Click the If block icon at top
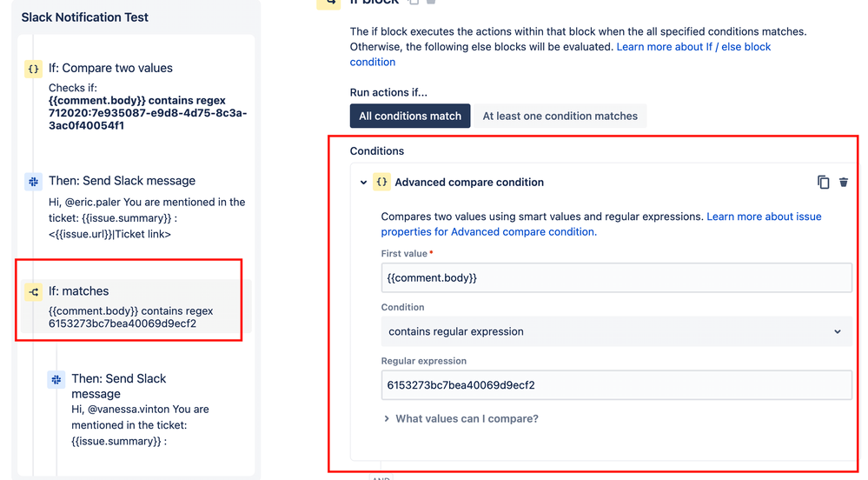The image size is (868, 480). pos(328,3)
